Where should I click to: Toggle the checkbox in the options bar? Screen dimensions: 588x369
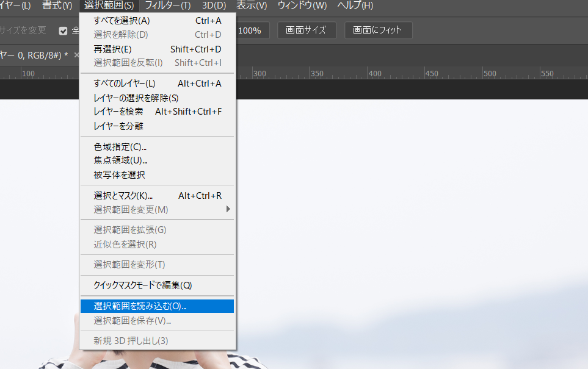pyautogui.click(x=64, y=29)
